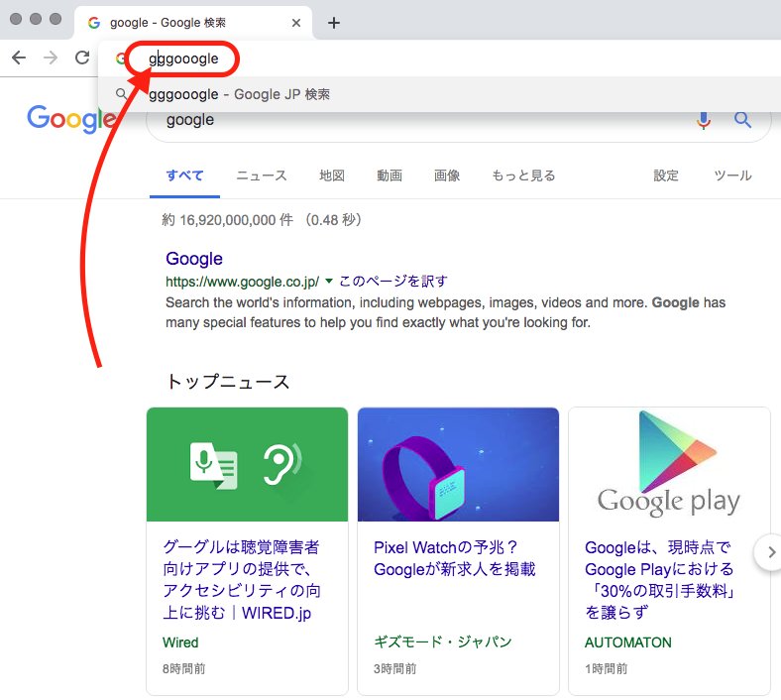The height and width of the screenshot is (700, 781).
Task: Expand the dropdown arrow beside google.co.jp URL
Action: [x=329, y=281]
